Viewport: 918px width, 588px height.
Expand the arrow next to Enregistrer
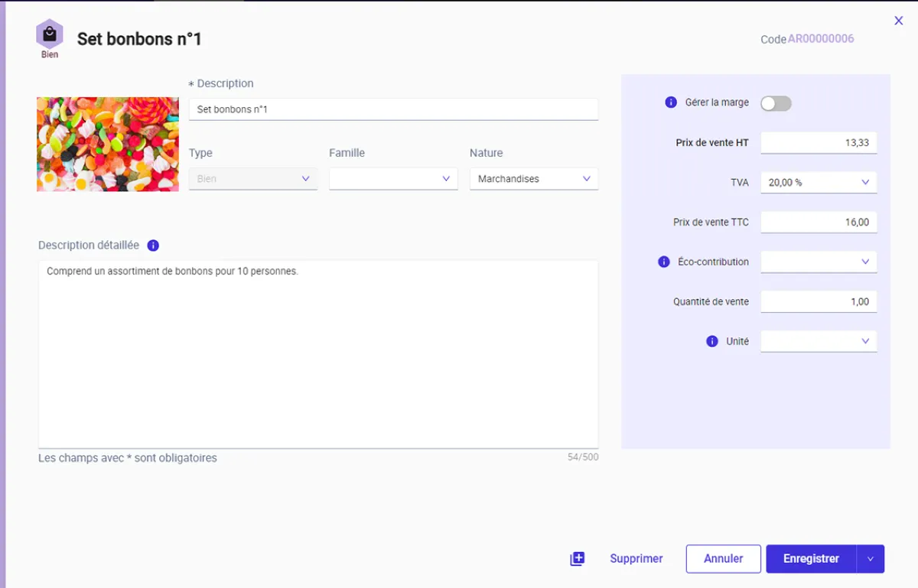871,559
